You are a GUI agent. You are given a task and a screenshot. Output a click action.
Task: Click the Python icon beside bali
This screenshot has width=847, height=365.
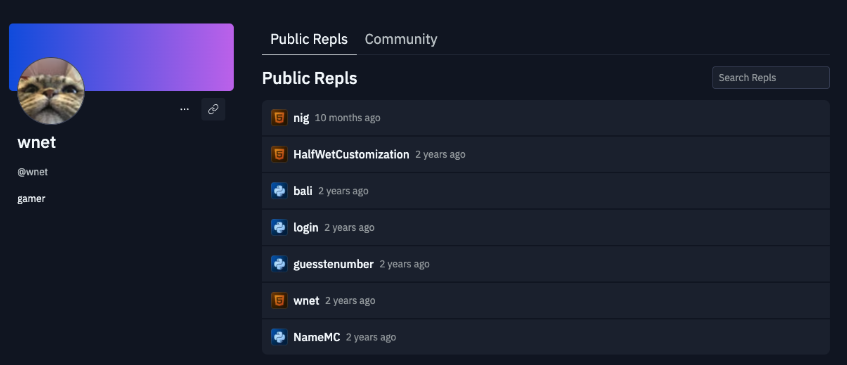coord(279,191)
